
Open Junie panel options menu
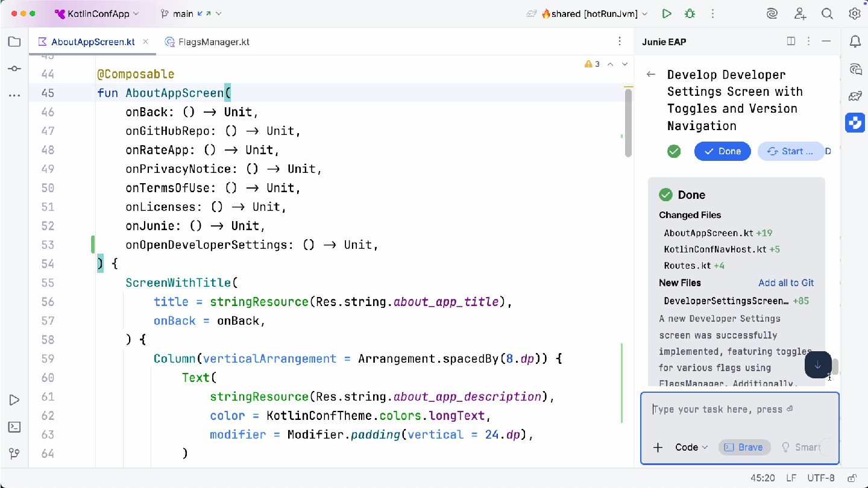[x=808, y=41]
